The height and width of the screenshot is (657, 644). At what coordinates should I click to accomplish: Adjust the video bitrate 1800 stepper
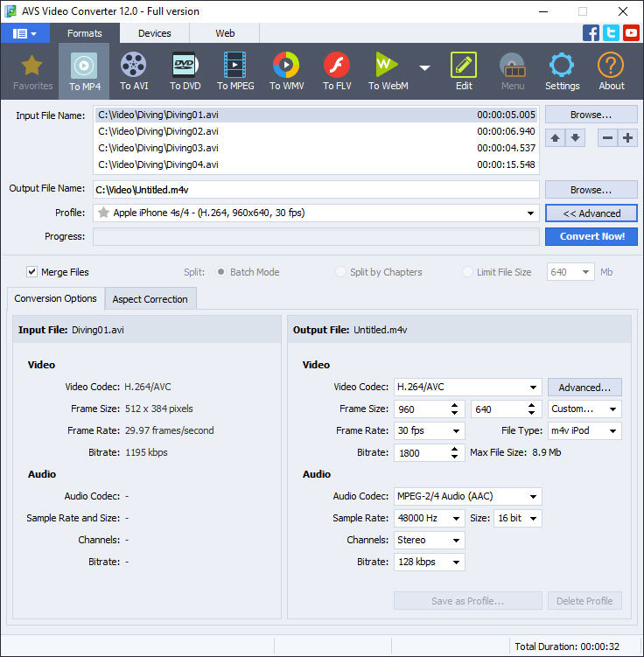pyautogui.click(x=455, y=452)
